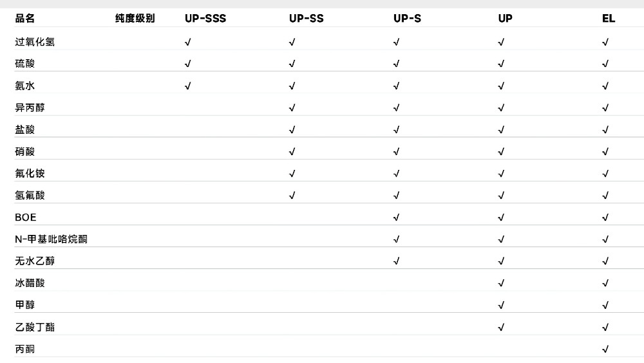Viewport: 644px width, 363px height.
Task: Click the UP-SSS checkmark for 硫酸
Action: click(x=187, y=64)
